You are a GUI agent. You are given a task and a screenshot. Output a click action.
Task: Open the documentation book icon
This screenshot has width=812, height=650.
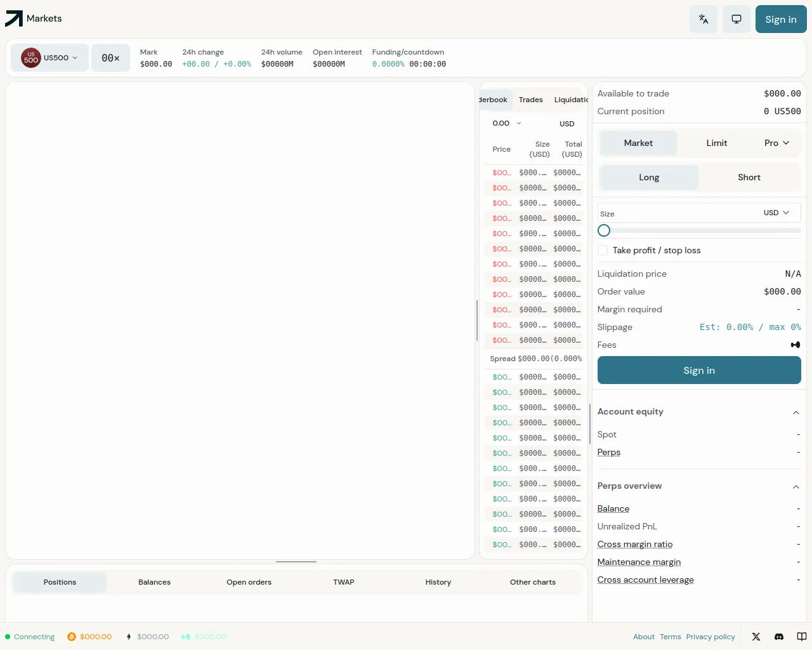click(x=802, y=637)
